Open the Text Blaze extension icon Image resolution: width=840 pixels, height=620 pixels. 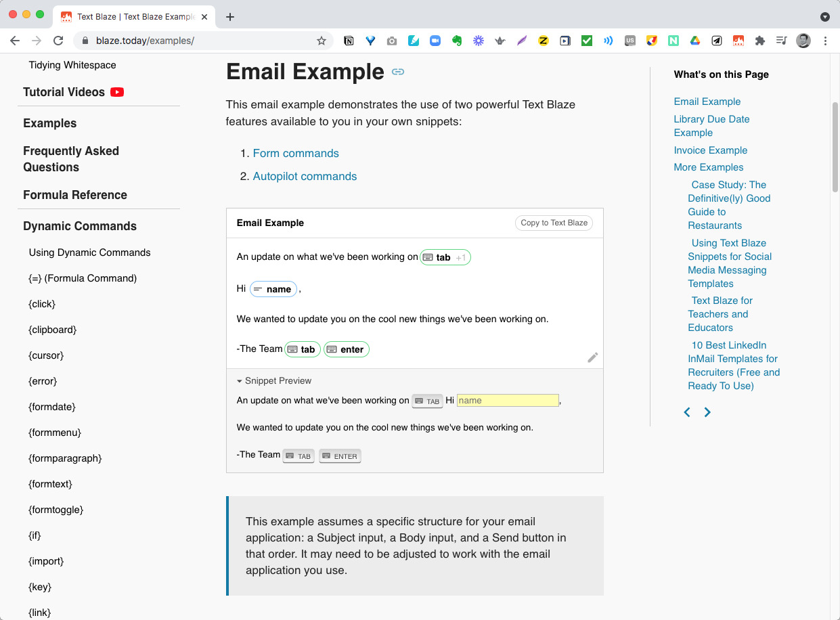(x=738, y=41)
